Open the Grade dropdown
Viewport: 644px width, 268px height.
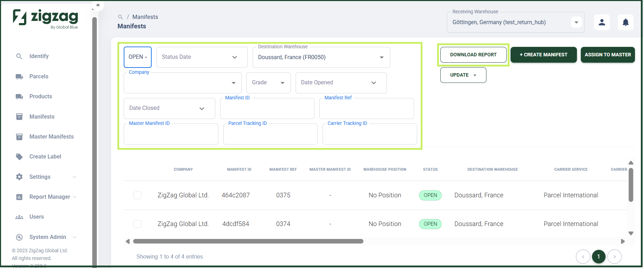[268, 83]
